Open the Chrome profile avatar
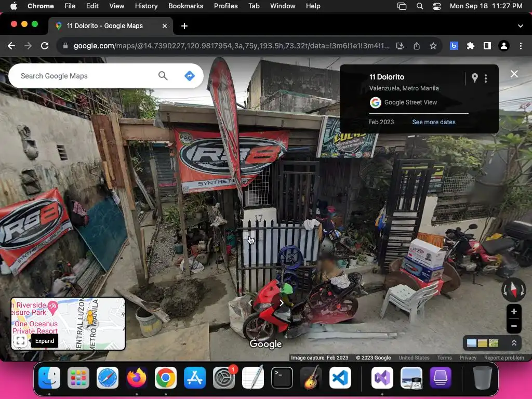 point(504,46)
